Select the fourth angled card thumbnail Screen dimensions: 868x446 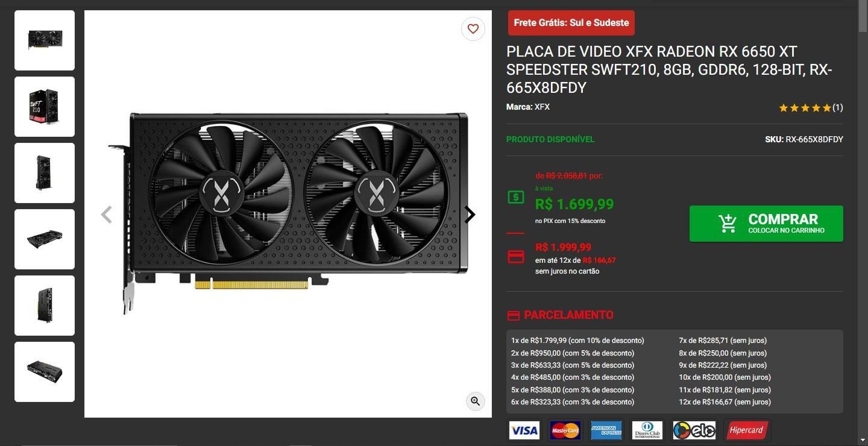click(45, 239)
